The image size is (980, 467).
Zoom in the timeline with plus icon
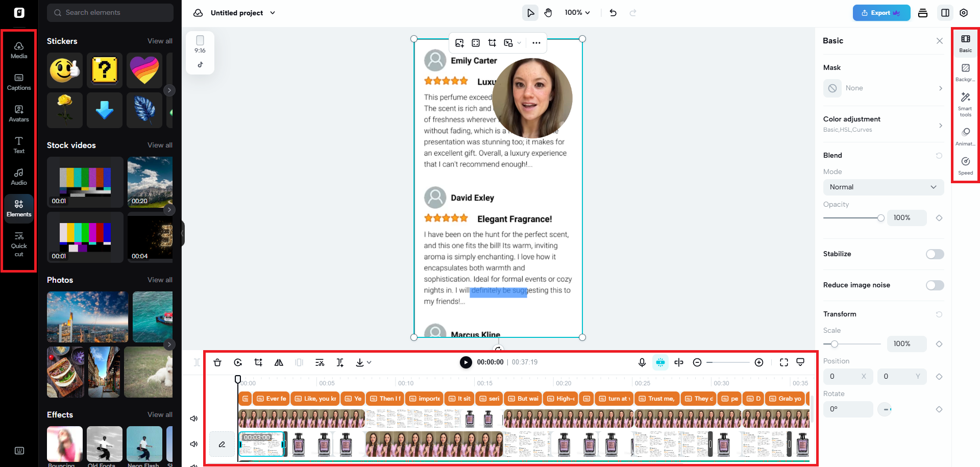[x=759, y=362]
